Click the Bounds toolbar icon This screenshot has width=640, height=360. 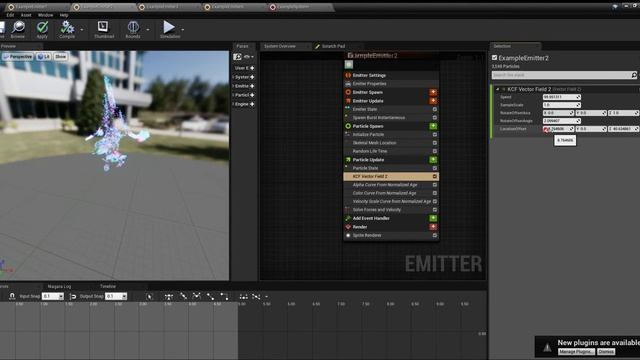tap(133, 27)
